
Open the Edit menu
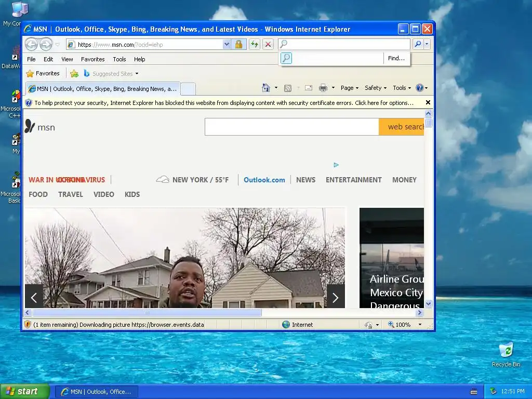[48, 59]
